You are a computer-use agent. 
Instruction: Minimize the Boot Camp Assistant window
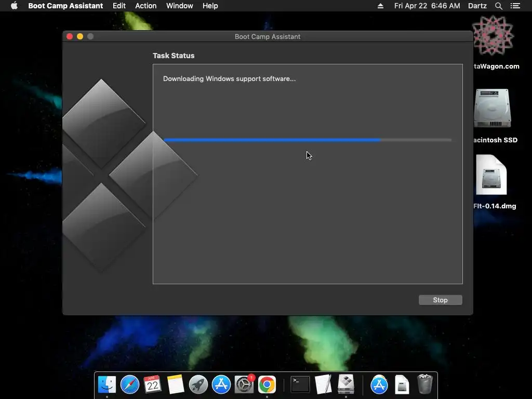tap(80, 36)
